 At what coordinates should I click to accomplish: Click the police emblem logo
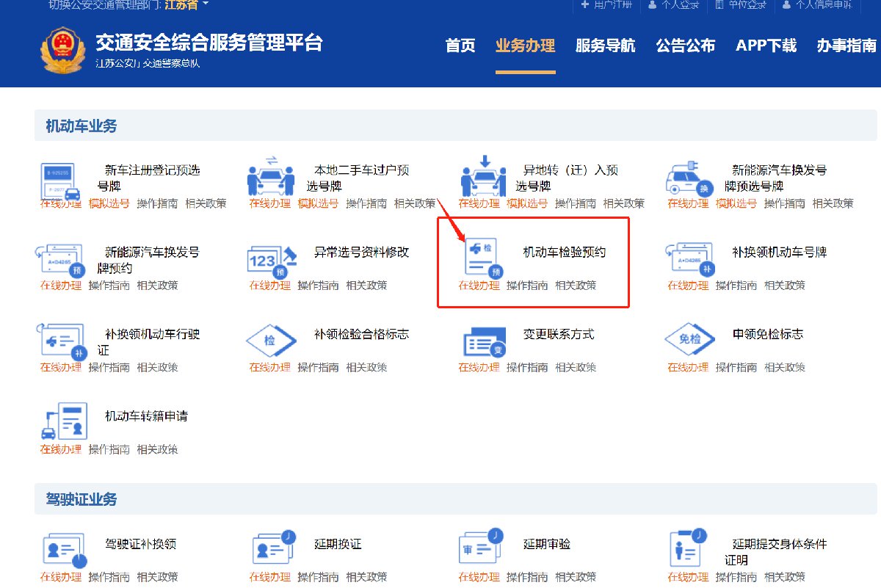pos(62,50)
